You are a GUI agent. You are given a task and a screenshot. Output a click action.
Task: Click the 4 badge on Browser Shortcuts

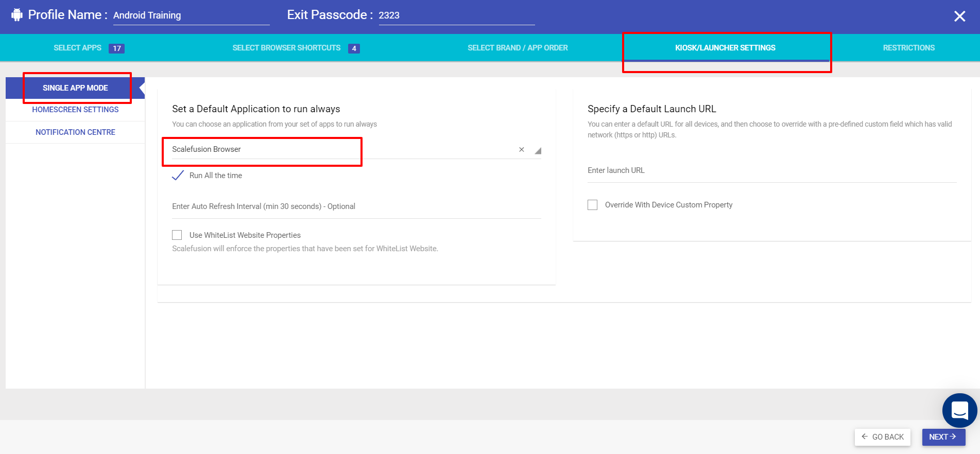click(x=354, y=48)
